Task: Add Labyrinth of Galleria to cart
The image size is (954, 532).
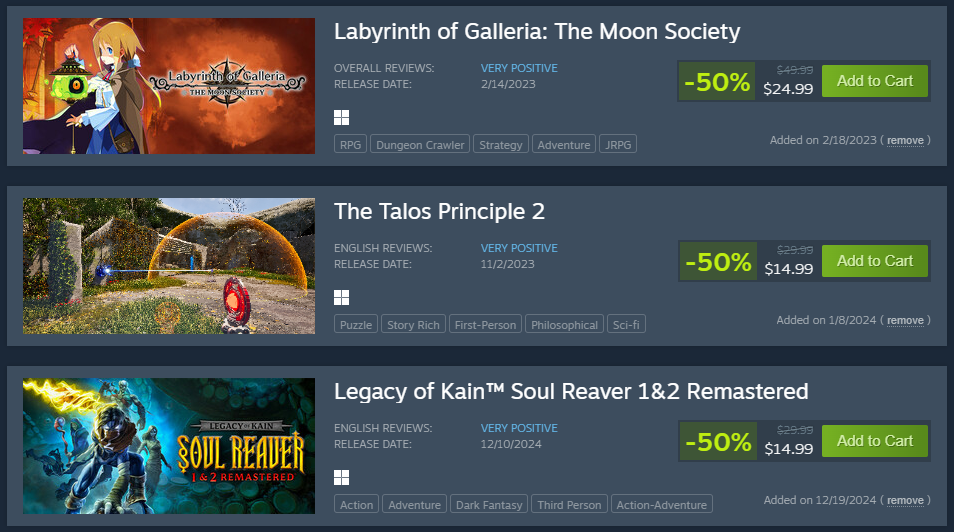Action: click(x=874, y=81)
